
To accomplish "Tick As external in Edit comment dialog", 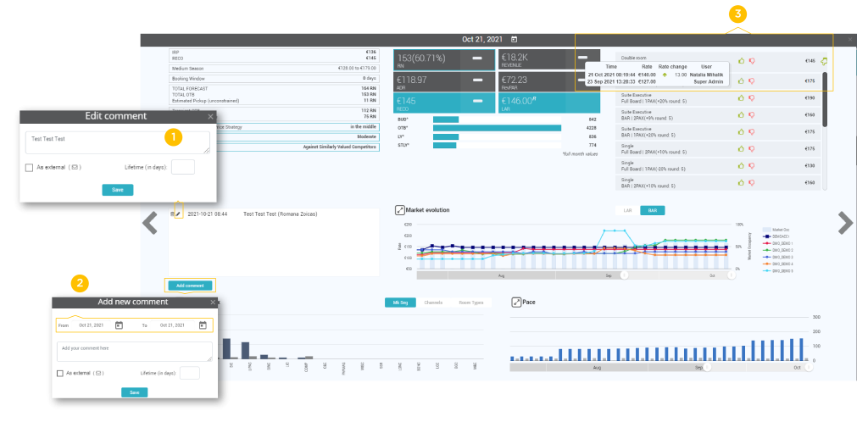I will (30, 168).
